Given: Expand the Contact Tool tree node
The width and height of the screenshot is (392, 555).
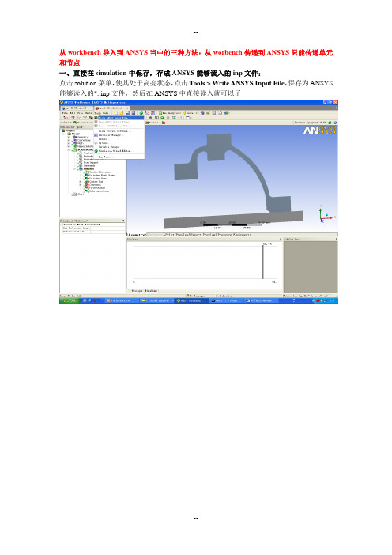Looking at the screenshot, I should [x=80, y=182].
